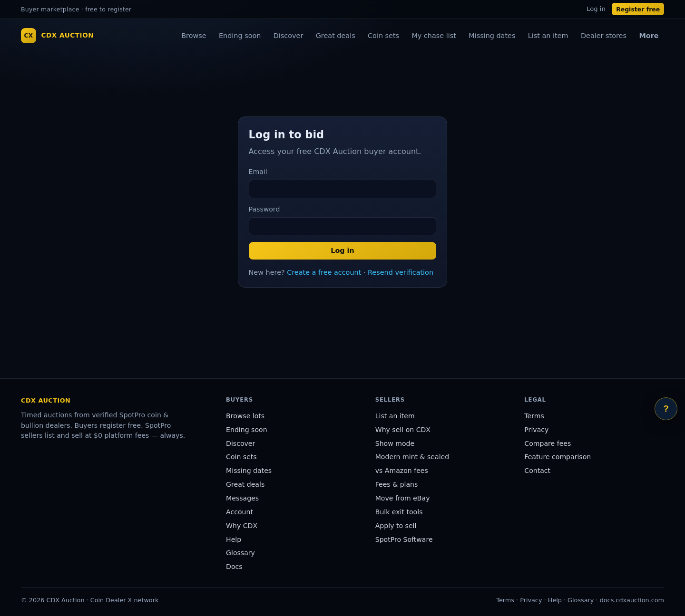The image size is (685, 616).
Task: Submit with the yellow Log in button
Action: pyautogui.click(x=342, y=250)
